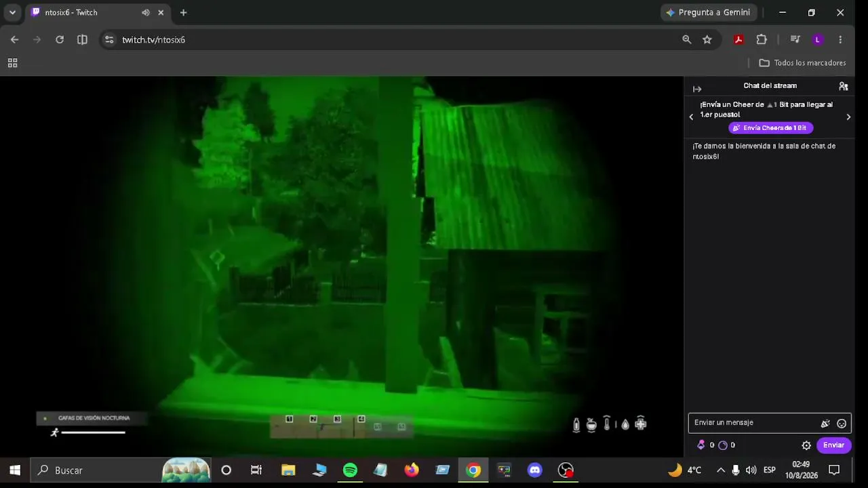Viewport: 868px width, 488px height.
Task: Open the clock showing 02:49
Action: pos(801,470)
